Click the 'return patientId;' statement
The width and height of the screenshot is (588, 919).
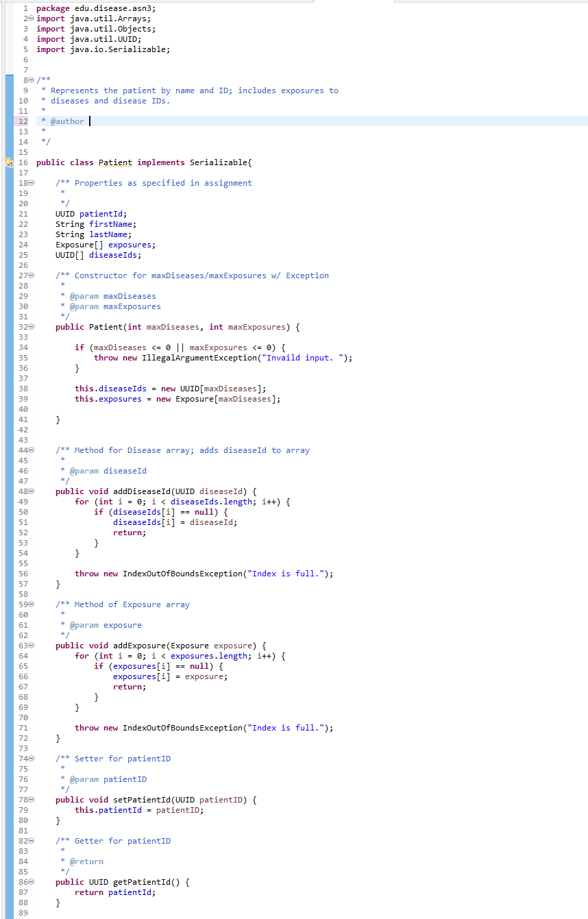click(115, 892)
